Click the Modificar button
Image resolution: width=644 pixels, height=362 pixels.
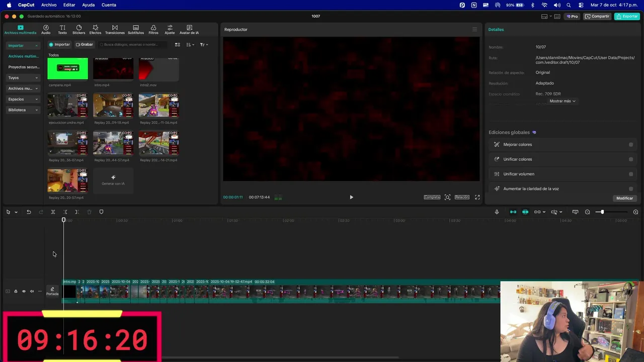click(624, 198)
